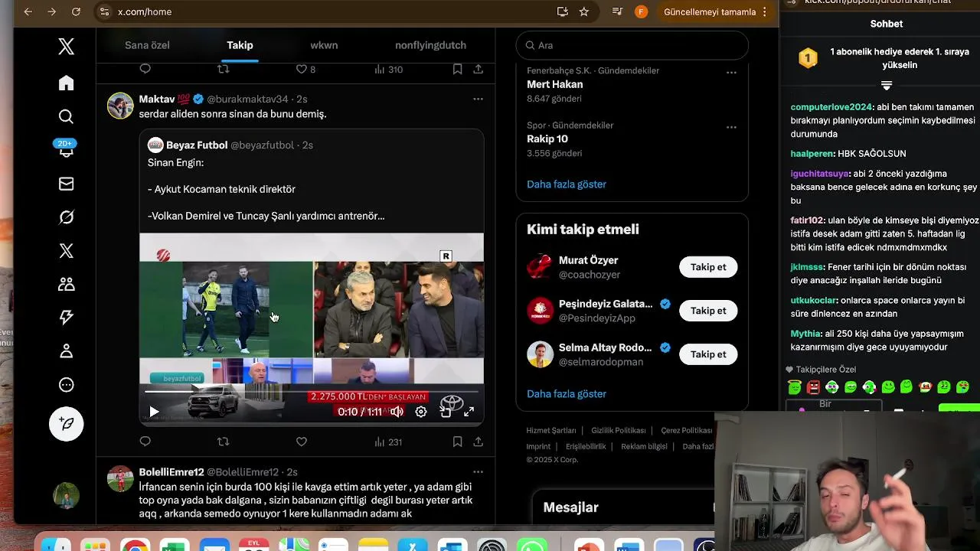
Task: Click the compose post feather button
Action: point(67,423)
